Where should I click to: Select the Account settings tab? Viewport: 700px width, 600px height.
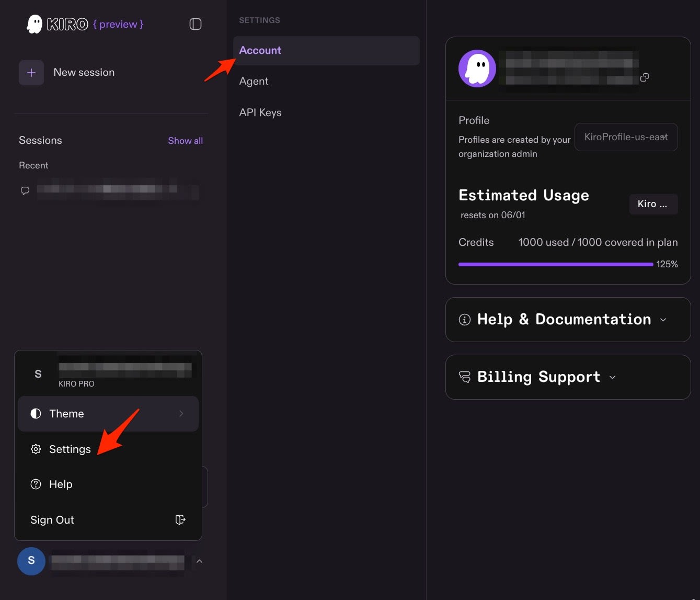point(326,51)
